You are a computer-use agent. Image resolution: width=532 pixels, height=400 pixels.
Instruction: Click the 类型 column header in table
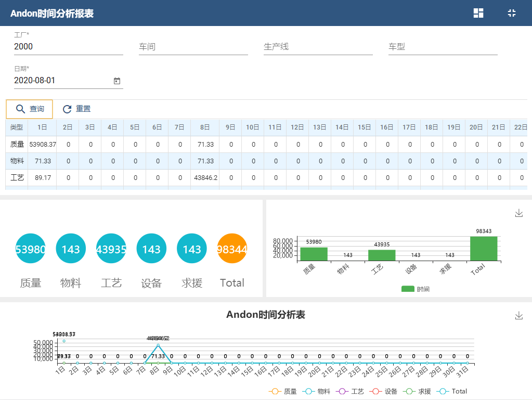coord(17,127)
